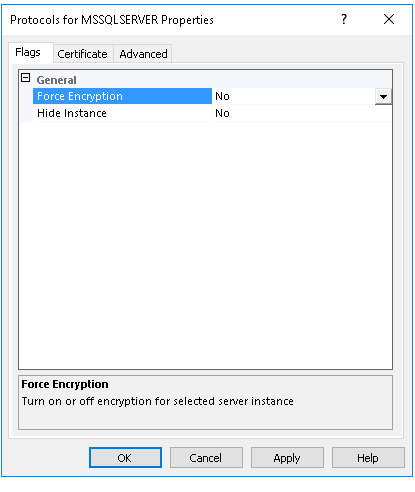
Task: Open the Help button at bottom right
Action: click(x=368, y=458)
